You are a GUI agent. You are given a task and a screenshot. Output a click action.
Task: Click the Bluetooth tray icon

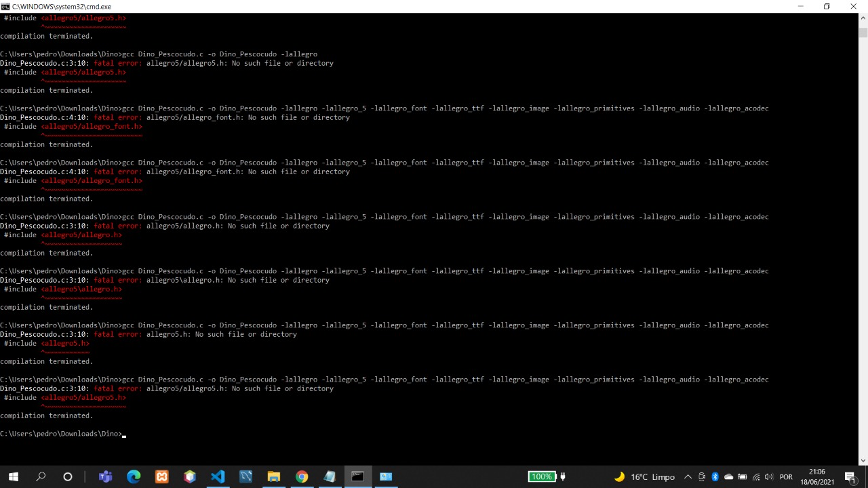click(715, 476)
